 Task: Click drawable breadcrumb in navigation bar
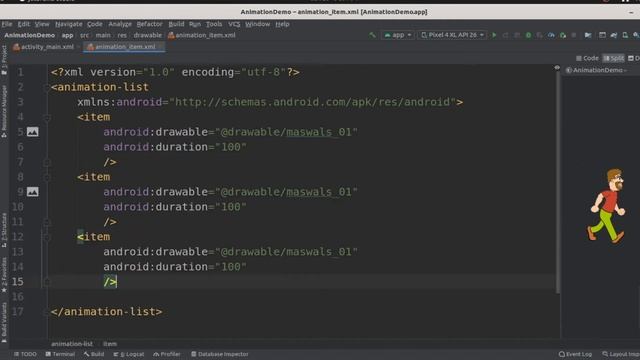click(147, 36)
